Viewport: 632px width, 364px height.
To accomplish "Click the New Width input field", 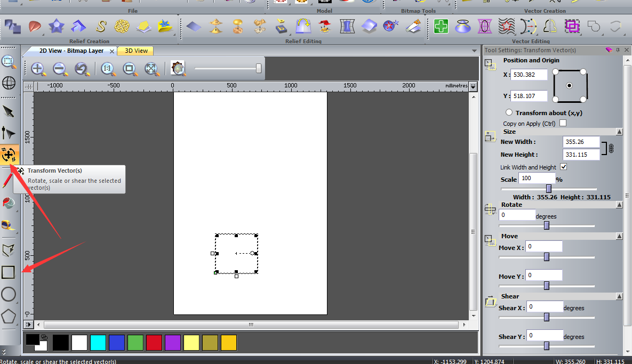I will click(580, 142).
